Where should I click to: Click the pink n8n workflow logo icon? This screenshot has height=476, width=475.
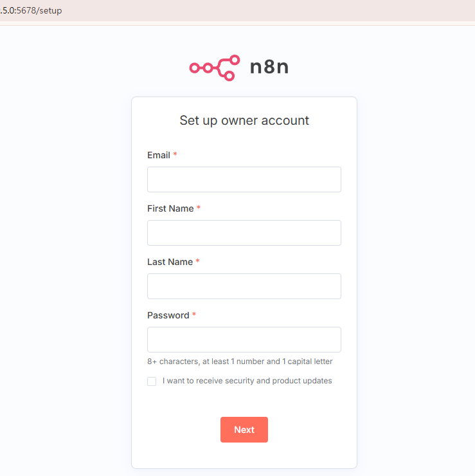pyautogui.click(x=215, y=68)
